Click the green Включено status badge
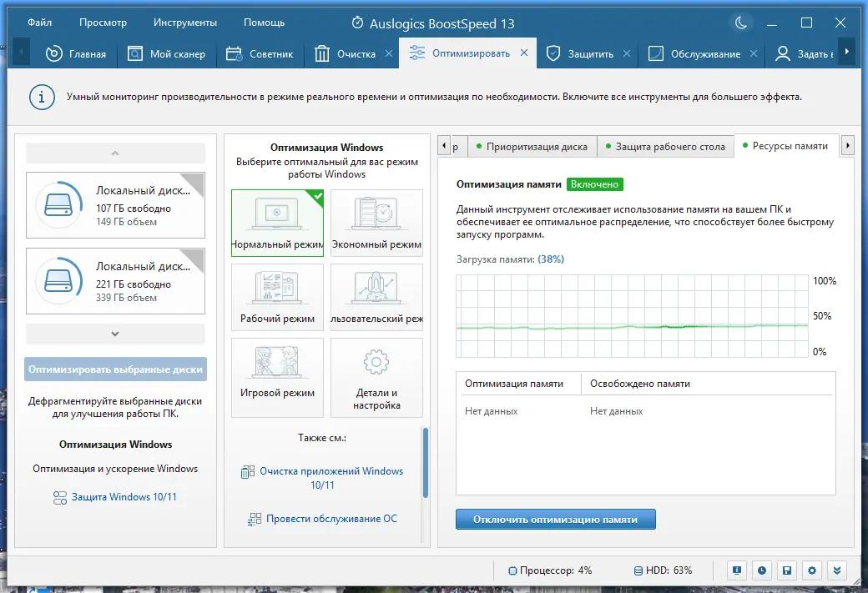Viewport: 868px width, 593px height. [x=594, y=184]
